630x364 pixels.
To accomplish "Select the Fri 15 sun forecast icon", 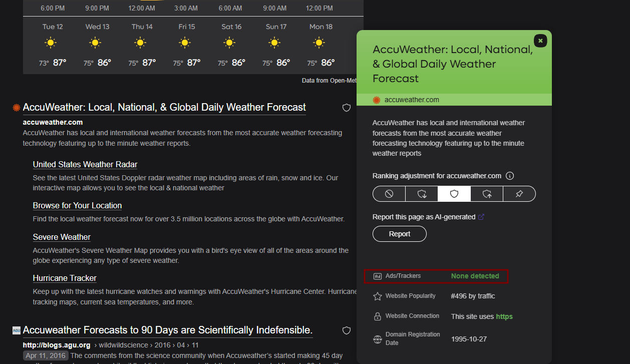I will (x=184, y=43).
